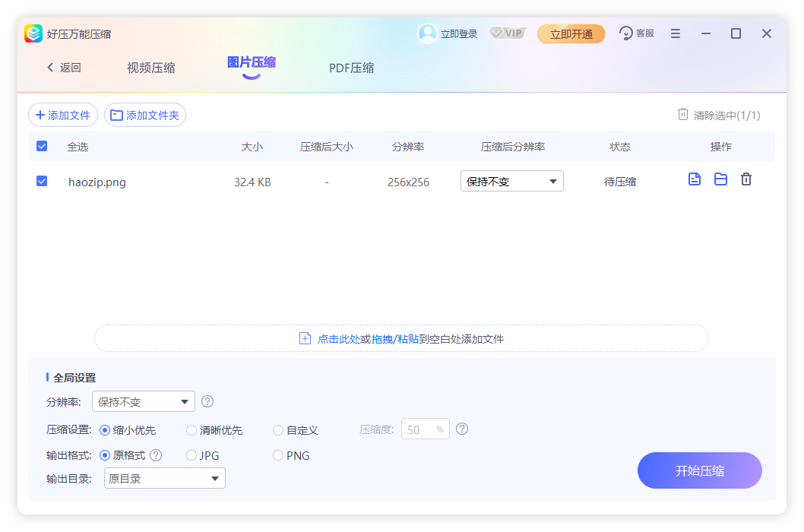Image resolution: width=804 pixels, height=532 pixels.
Task: Select the 清晰优先 compression option
Action: [192, 430]
